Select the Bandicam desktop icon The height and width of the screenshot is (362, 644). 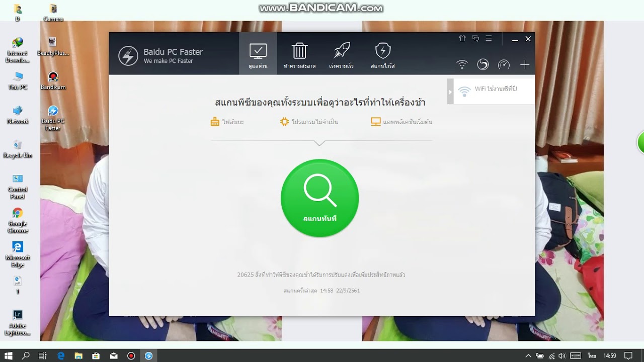[53, 80]
